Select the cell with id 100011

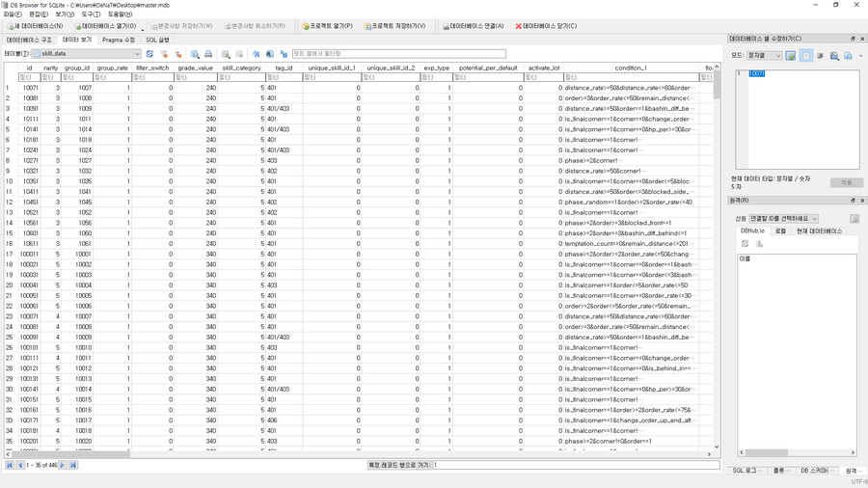(29, 254)
